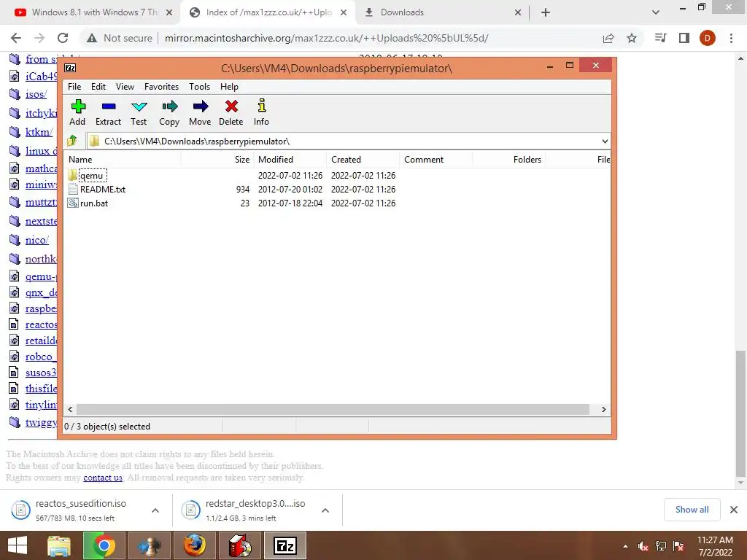
Task: Click the Add button in 7-Zip toolbar
Action: pos(77,112)
